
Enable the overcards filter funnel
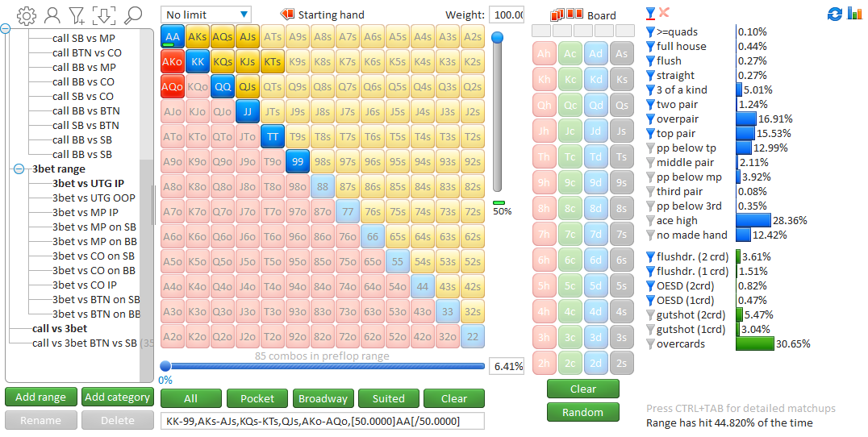click(x=651, y=344)
